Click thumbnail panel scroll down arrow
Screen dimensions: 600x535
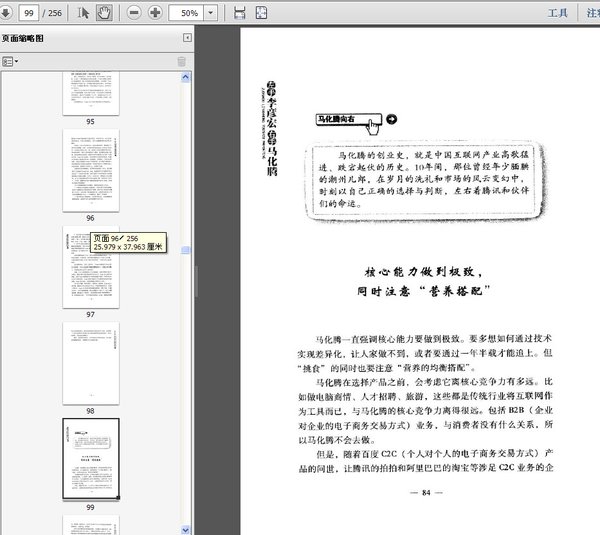pos(186,530)
